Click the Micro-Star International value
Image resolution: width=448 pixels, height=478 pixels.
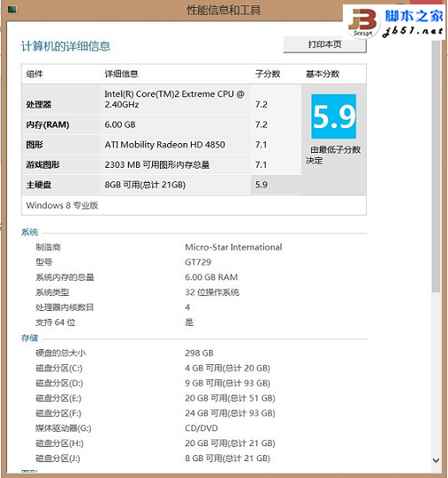coord(233,247)
